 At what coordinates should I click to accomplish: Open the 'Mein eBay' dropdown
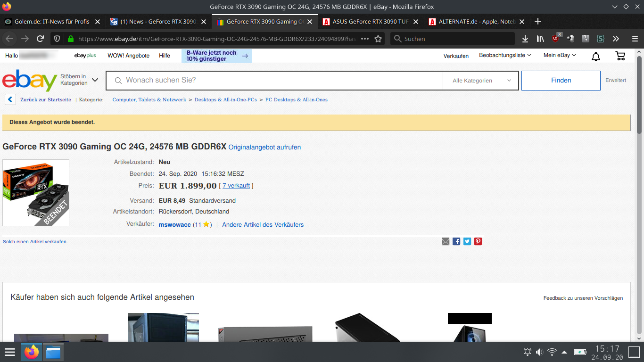(x=559, y=55)
